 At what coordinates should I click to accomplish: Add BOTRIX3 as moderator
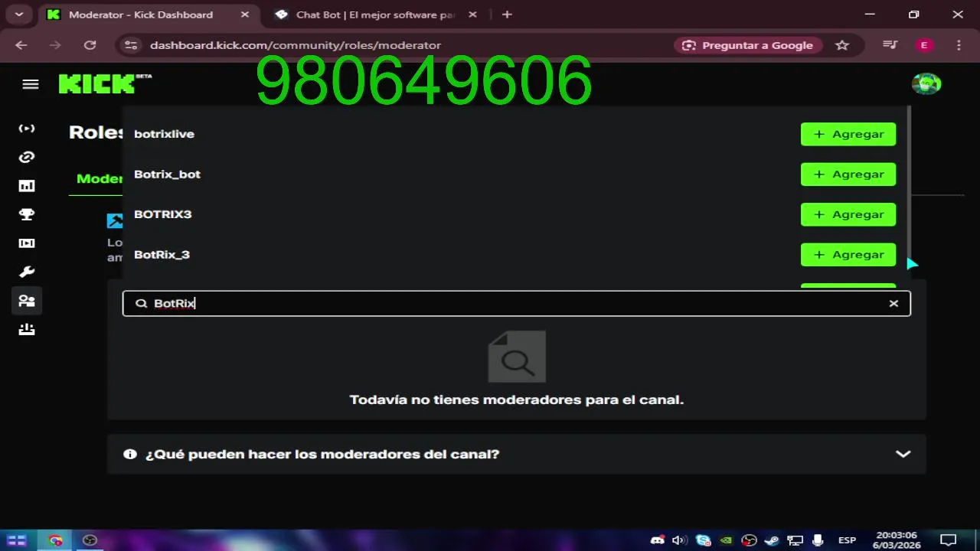(848, 214)
